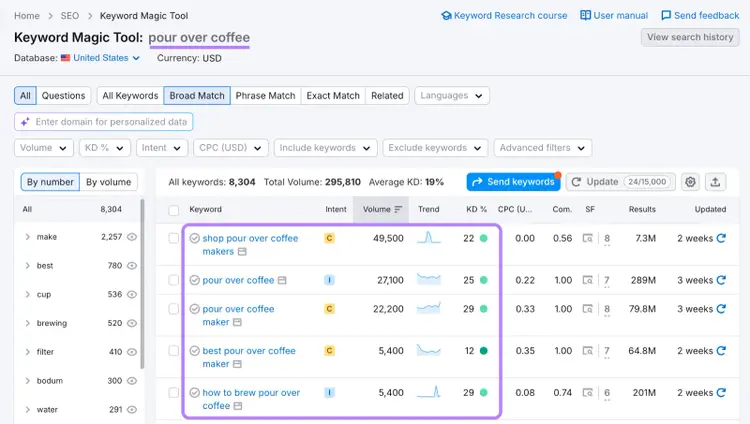The height and width of the screenshot is (424, 750).
Task: Switch to the Questions tab
Action: pyautogui.click(x=63, y=95)
